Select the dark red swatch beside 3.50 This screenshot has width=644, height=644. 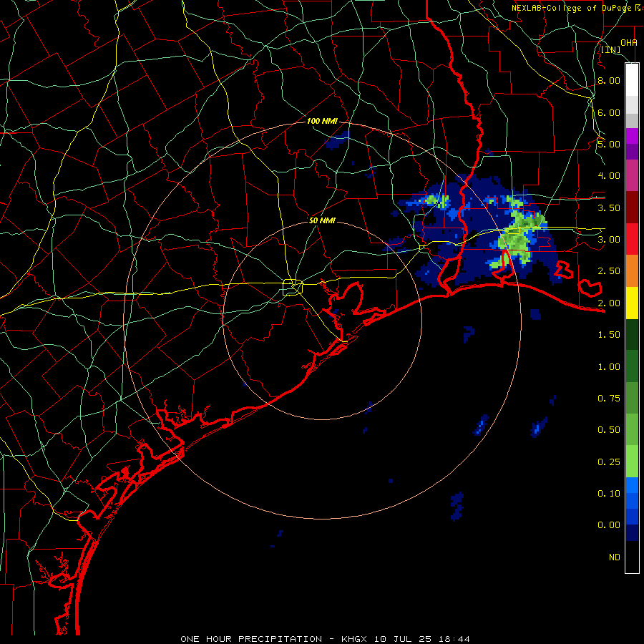pos(632,208)
